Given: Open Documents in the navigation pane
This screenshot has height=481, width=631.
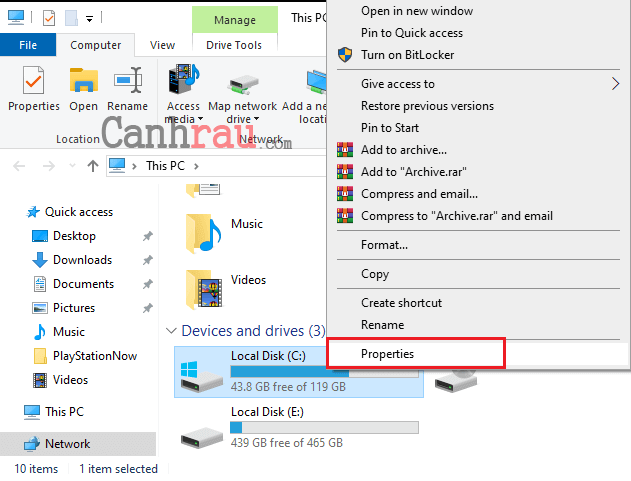Looking at the screenshot, I should pyautogui.click(x=83, y=284).
